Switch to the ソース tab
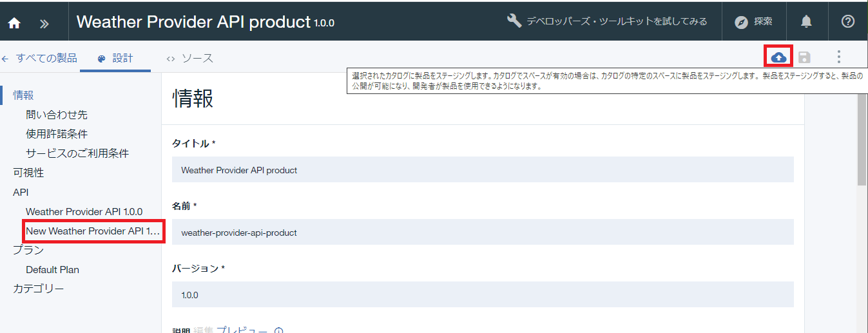The height and width of the screenshot is (333, 868). click(190, 58)
